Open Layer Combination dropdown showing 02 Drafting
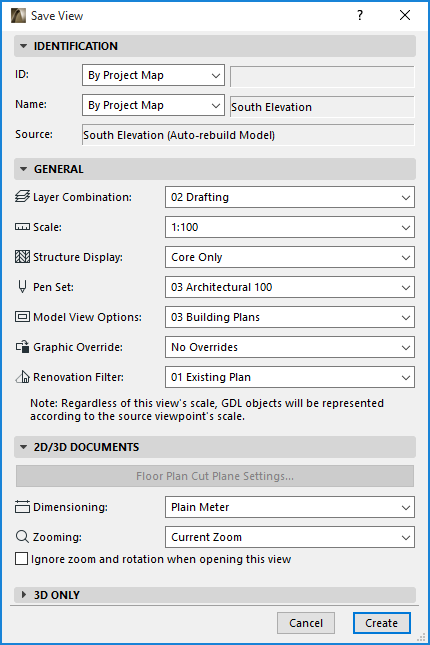The width and height of the screenshot is (430, 645). point(290,197)
